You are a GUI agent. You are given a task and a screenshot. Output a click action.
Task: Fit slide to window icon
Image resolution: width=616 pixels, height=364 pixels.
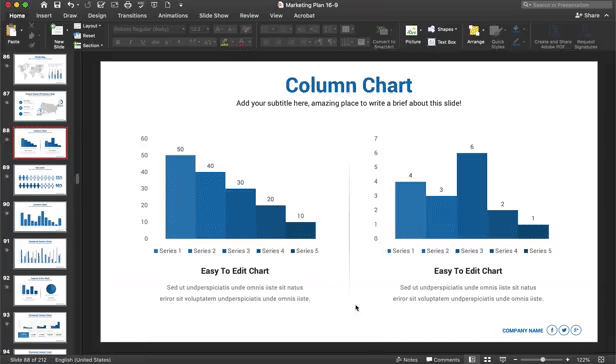click(x=601, y=360)
